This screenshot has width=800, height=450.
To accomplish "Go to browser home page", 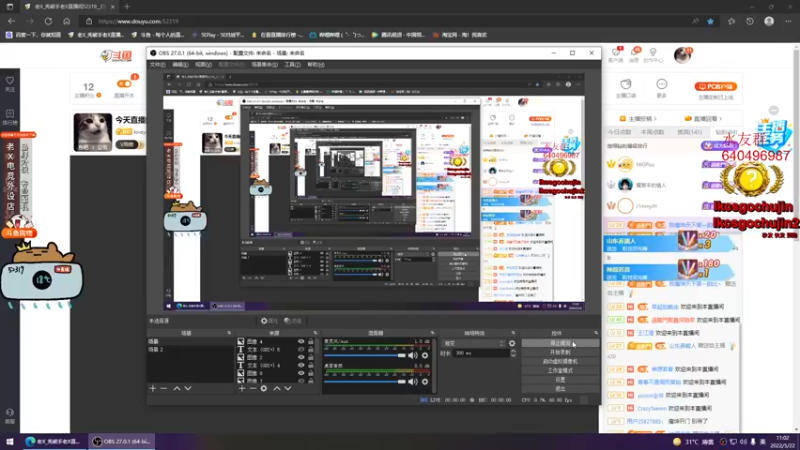I will point(66,21).
